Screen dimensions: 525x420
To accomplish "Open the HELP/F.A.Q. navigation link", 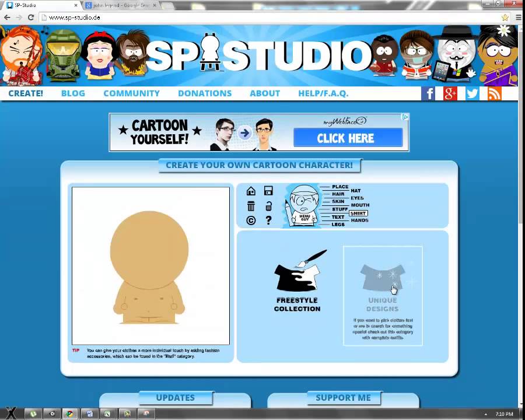I will [323, 93].
